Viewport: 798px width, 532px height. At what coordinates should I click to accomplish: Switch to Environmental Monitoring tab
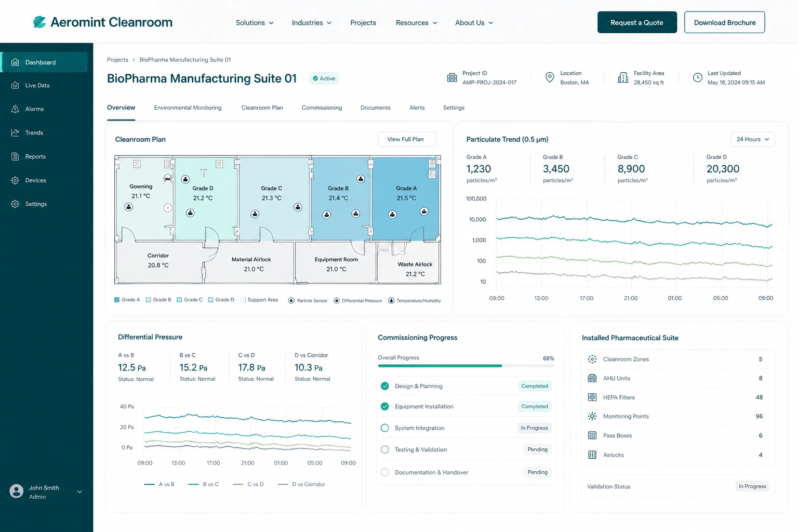[188, 108]
